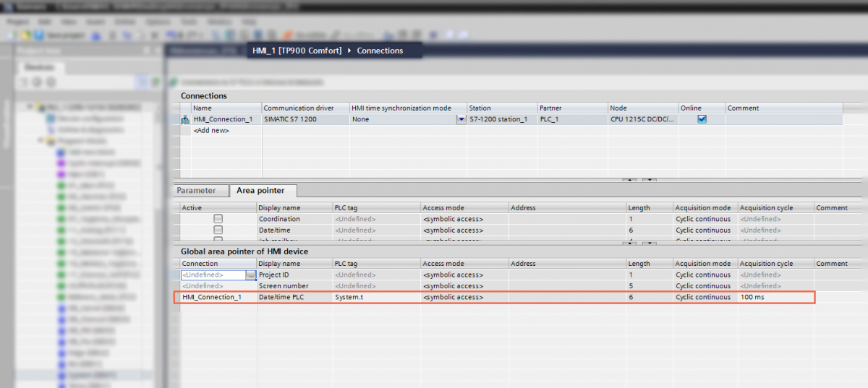Click the Go online toolbar icon
Screen dimensions: 868x388
pyautogui.click(x=287, y=35)
